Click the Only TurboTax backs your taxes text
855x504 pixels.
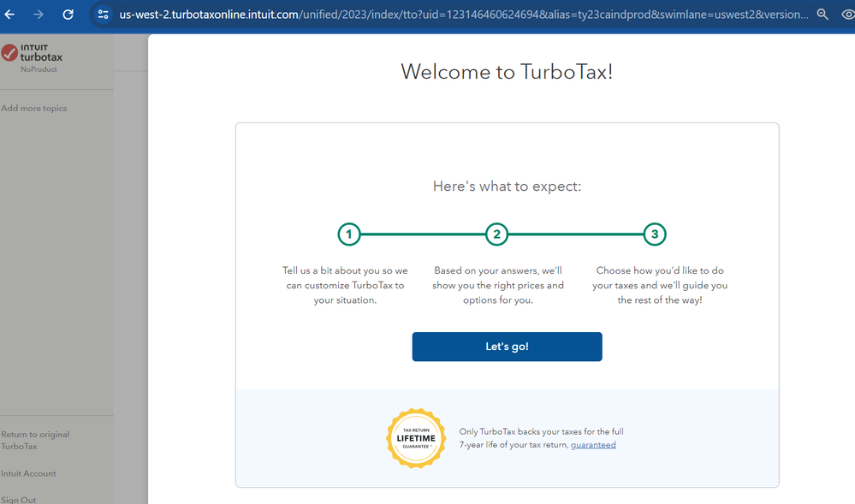point(542,438)
